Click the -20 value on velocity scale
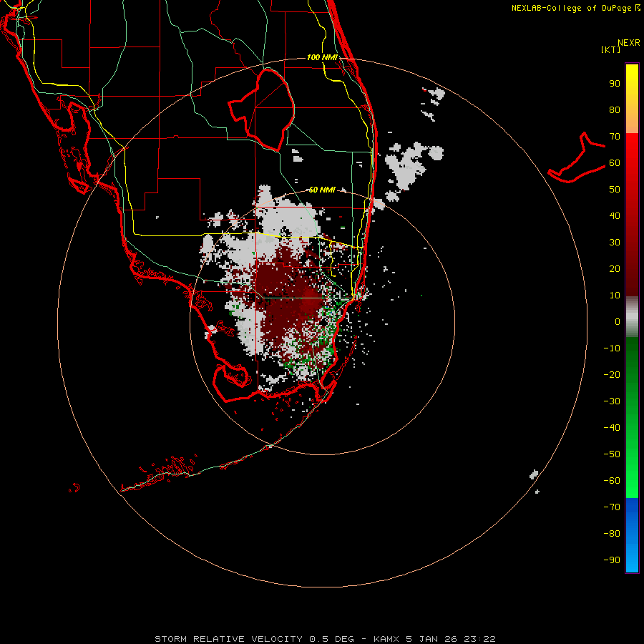644x644 pixels. click(x=612, y=375)
